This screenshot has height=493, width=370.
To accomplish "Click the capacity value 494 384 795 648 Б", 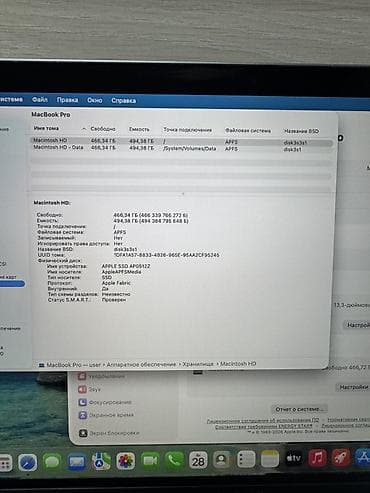I will point(165,221).
